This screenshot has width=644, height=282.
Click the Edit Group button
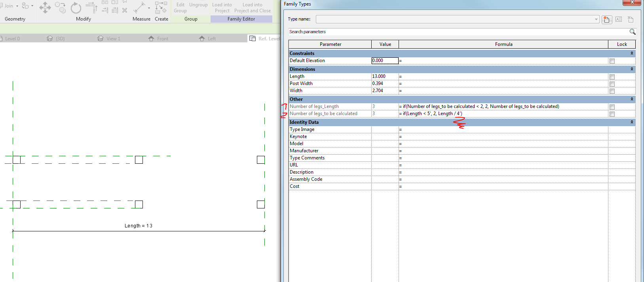pyautogui.click(x=180, y=8)
